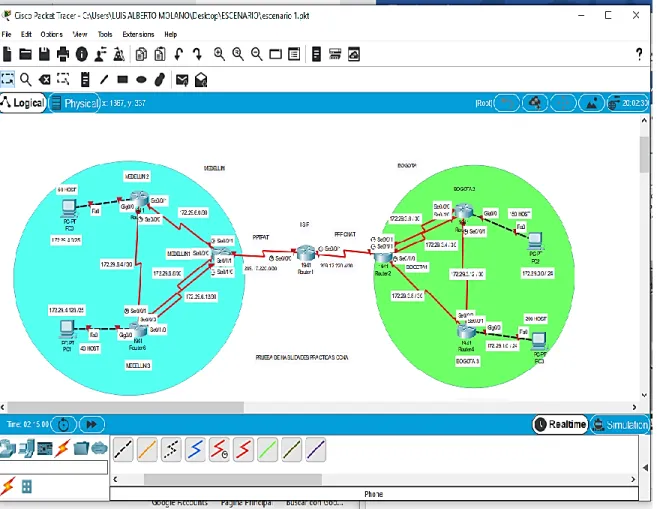Screen dimensions: 657x509
Task: Undo last action with undo arrow
Action: 179,54
